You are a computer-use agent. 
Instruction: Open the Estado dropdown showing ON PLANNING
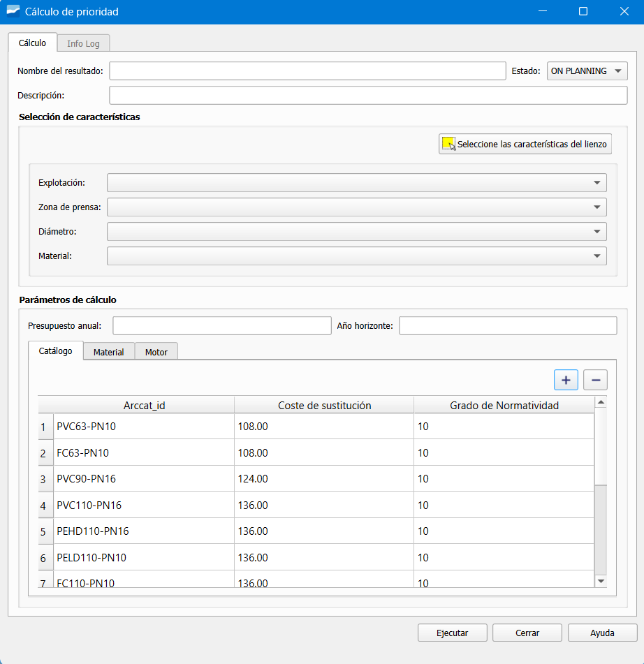tap(586, 71)
